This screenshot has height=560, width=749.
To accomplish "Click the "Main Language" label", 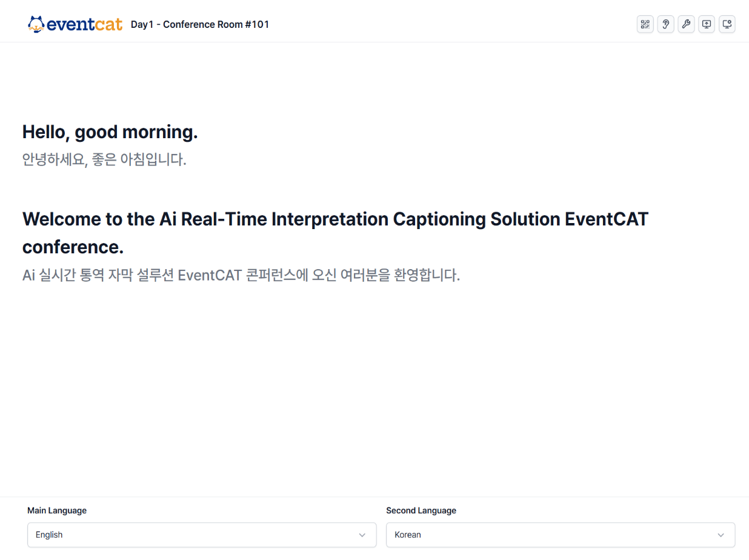I will click(x=57, y=510).
